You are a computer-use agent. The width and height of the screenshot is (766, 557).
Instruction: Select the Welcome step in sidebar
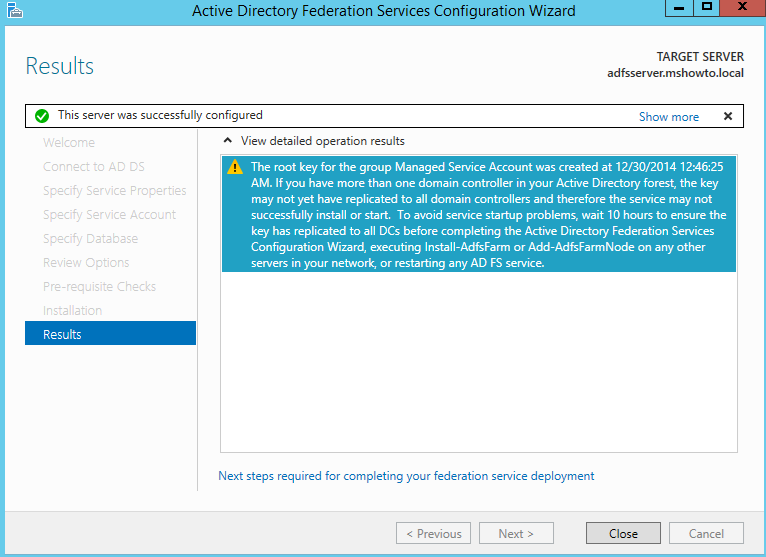69,143
